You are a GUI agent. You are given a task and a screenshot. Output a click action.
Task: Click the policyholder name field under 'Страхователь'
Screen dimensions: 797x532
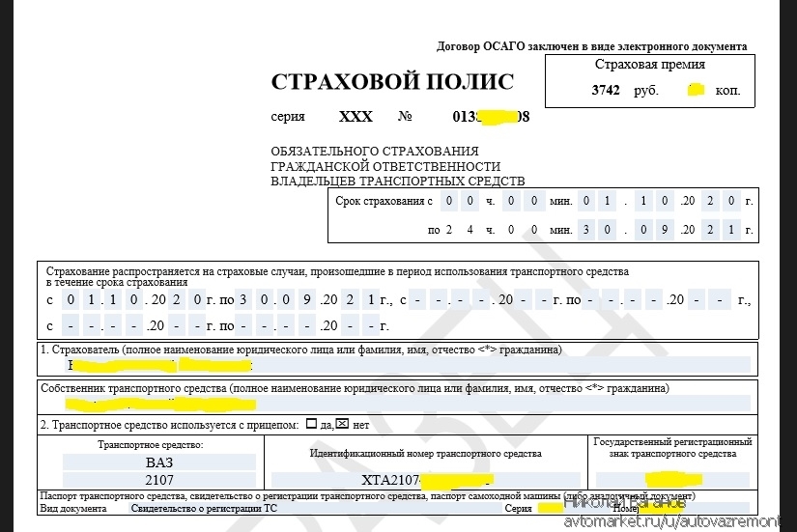pyautogui.click(x=408, y=365)
